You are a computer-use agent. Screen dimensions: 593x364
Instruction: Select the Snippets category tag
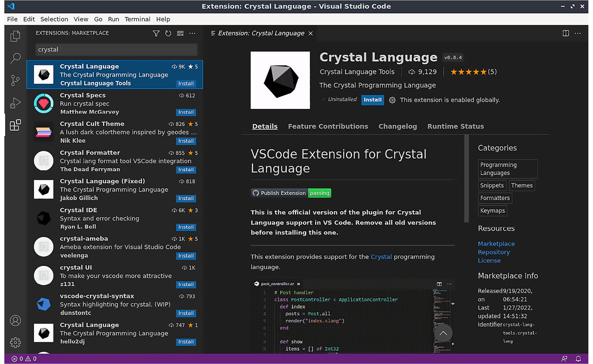tap(492, 185)
